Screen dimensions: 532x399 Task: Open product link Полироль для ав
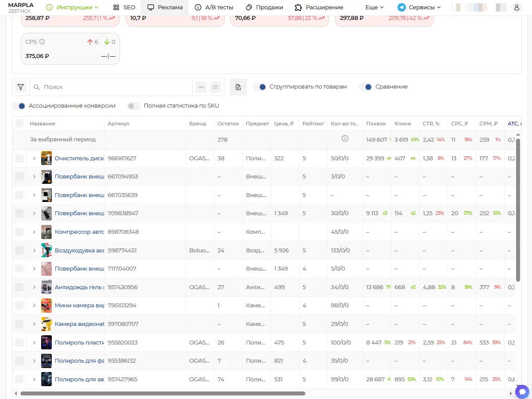tap(79, 379)
